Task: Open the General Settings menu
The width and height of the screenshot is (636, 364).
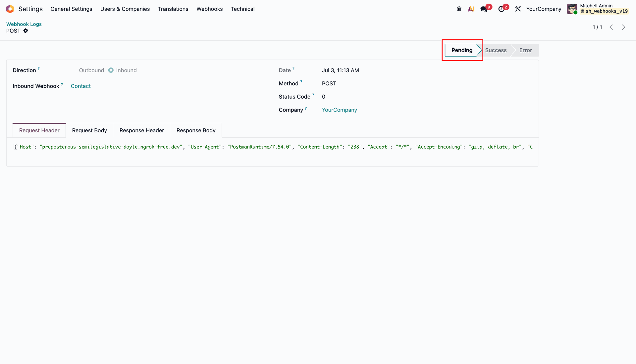Action: (71, 9)
